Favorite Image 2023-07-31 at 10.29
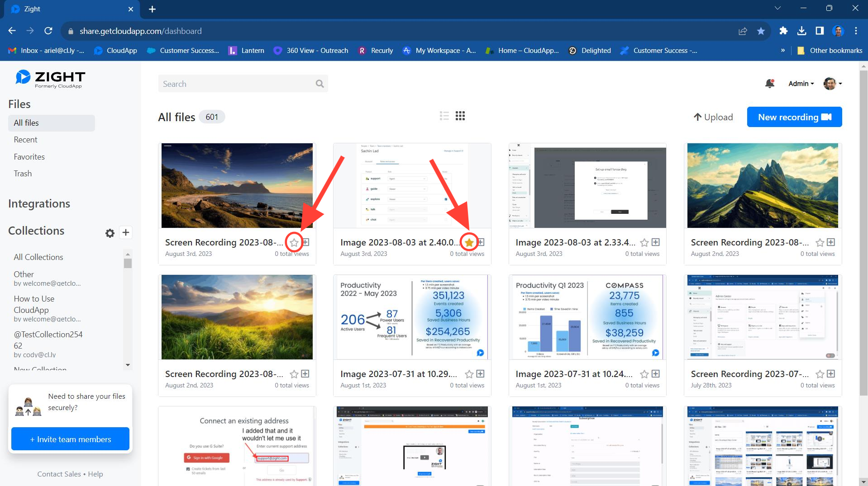 pos(469,374)
